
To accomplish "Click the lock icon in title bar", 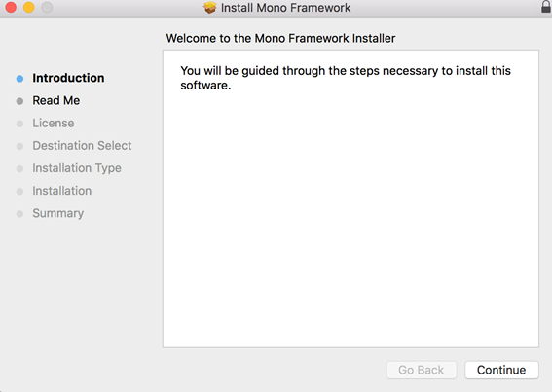I will pos(546,7).
